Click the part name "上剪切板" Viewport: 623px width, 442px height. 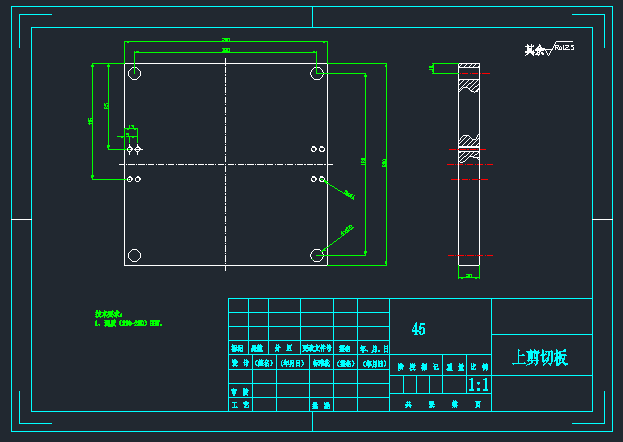540,357
